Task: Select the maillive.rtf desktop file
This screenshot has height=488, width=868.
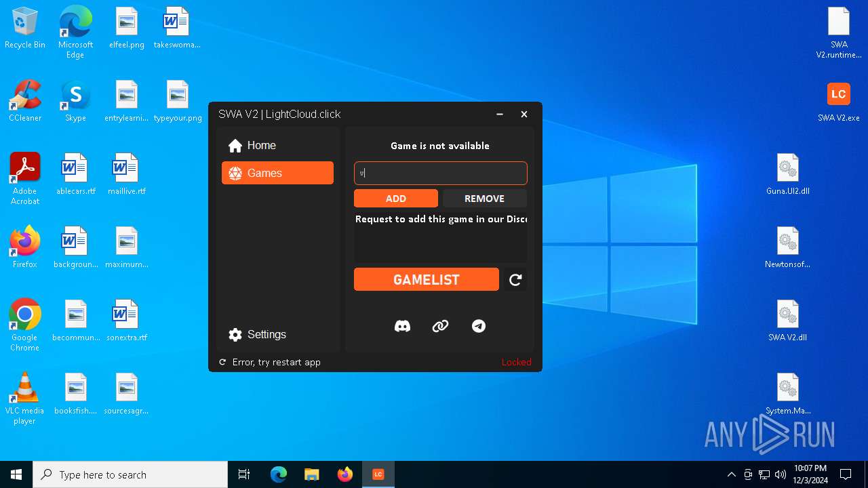Action: (x=127, y=174)
